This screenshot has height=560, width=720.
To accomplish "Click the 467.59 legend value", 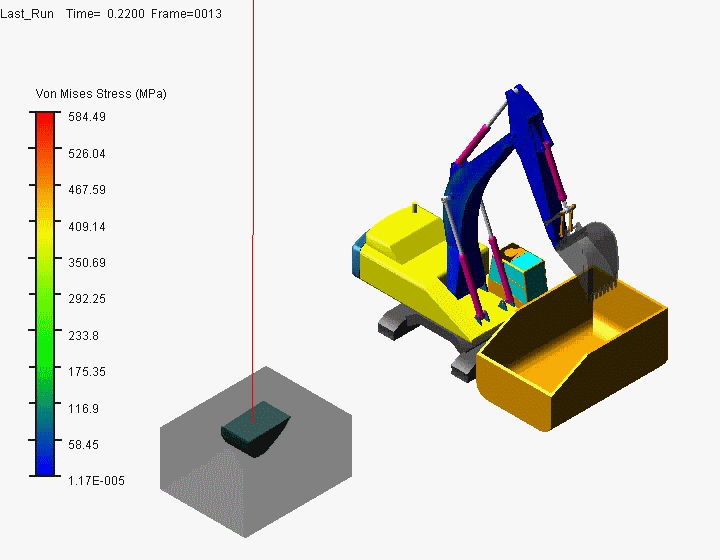I will pos(87,190).
